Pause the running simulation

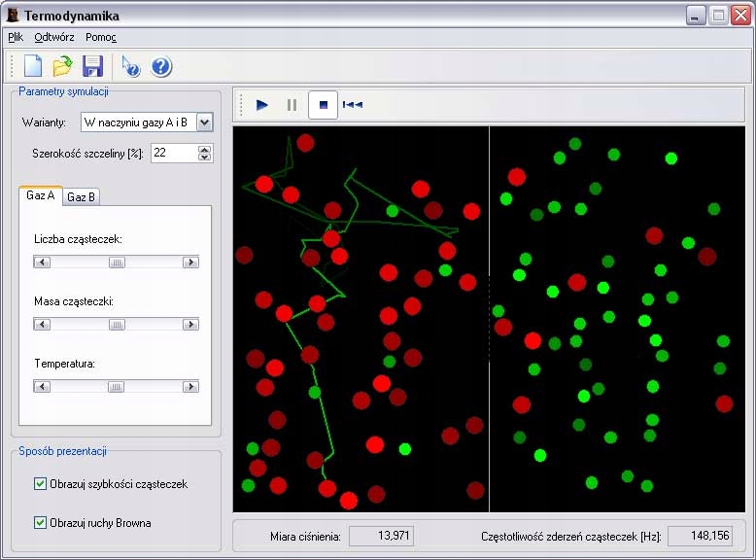point(292,104)
